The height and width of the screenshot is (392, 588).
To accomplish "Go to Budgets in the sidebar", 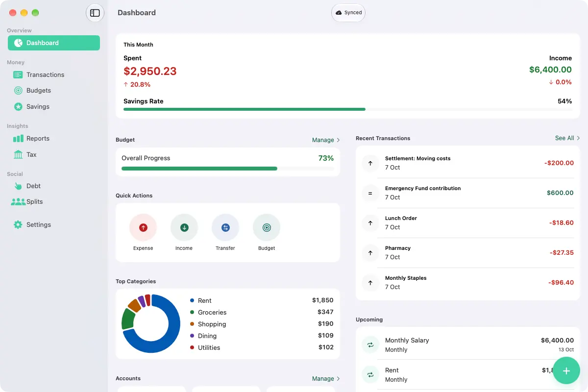I will click(54, 90).
